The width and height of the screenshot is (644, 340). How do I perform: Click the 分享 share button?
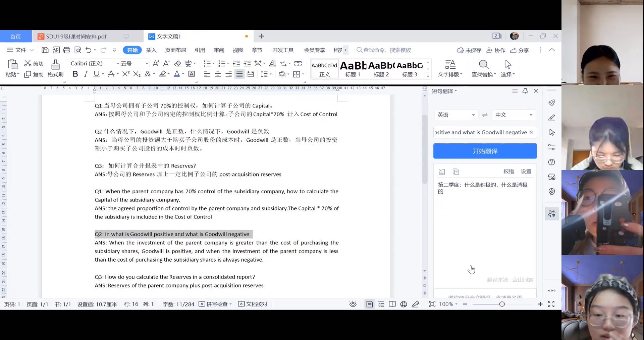tap(520, 50)
